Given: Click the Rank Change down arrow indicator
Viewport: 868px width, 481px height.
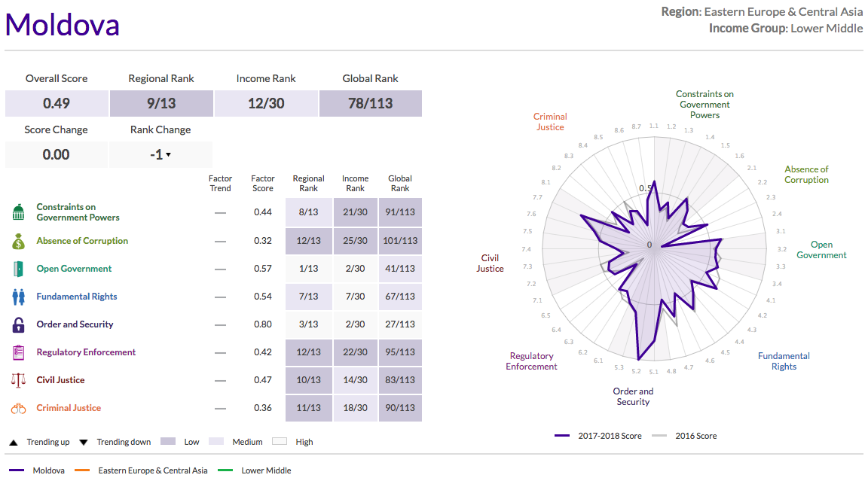Looking at the screenshot, I should (x=168, y=155).
